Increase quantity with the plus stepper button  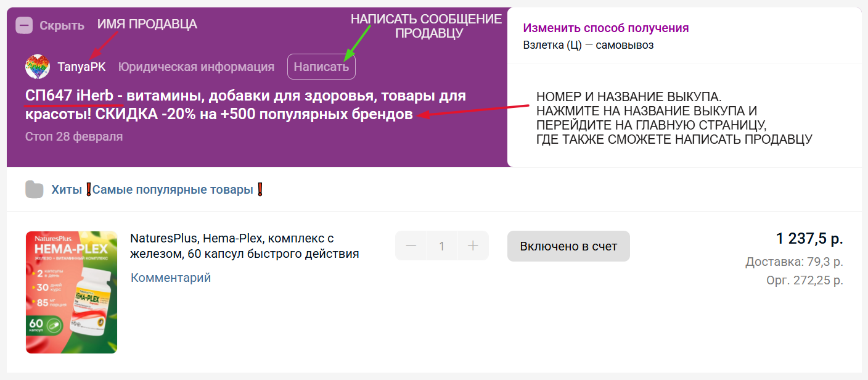point(473,246)
